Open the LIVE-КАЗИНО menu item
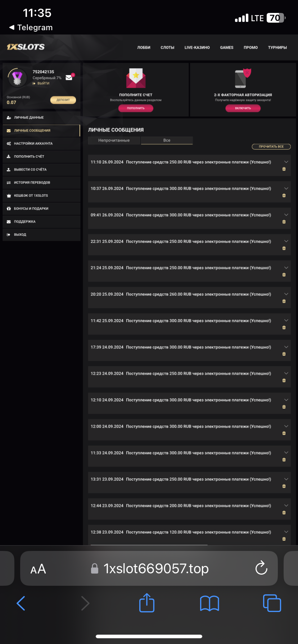 tap(197, 47)
